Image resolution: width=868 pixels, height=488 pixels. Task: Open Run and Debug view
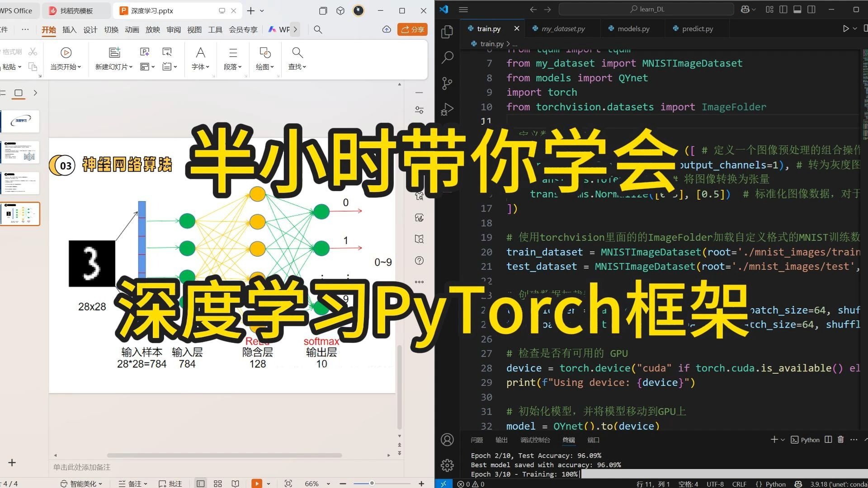[447, 109]
